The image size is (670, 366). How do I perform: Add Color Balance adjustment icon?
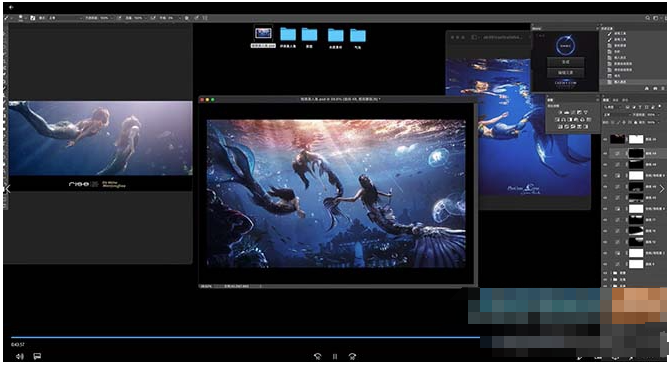point(564,120)
